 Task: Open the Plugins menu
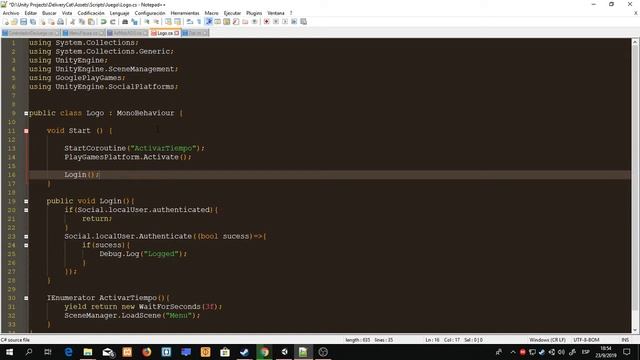point(254,13)
